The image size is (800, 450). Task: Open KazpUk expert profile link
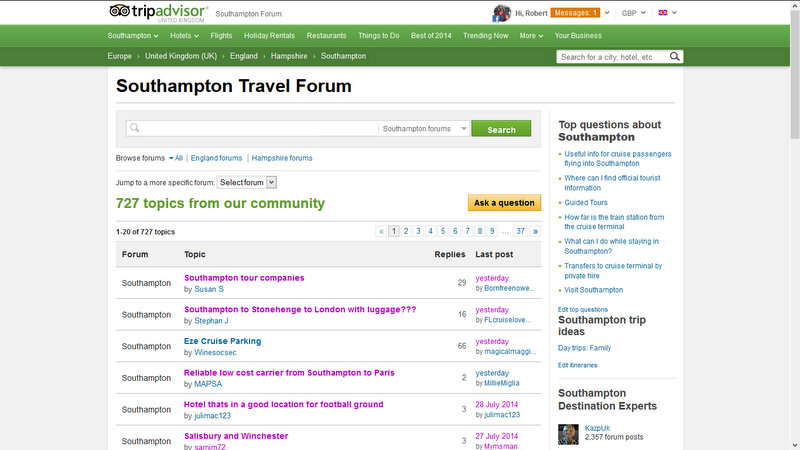click(x=597, y=428)
